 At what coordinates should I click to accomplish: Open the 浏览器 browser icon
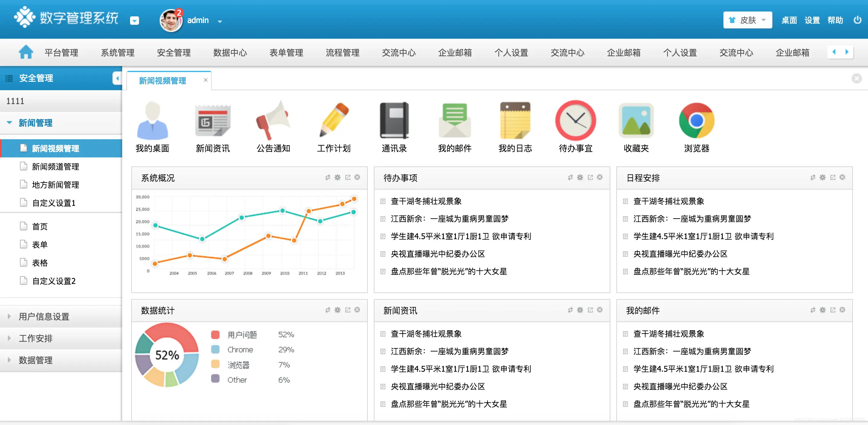coord(696,120)
